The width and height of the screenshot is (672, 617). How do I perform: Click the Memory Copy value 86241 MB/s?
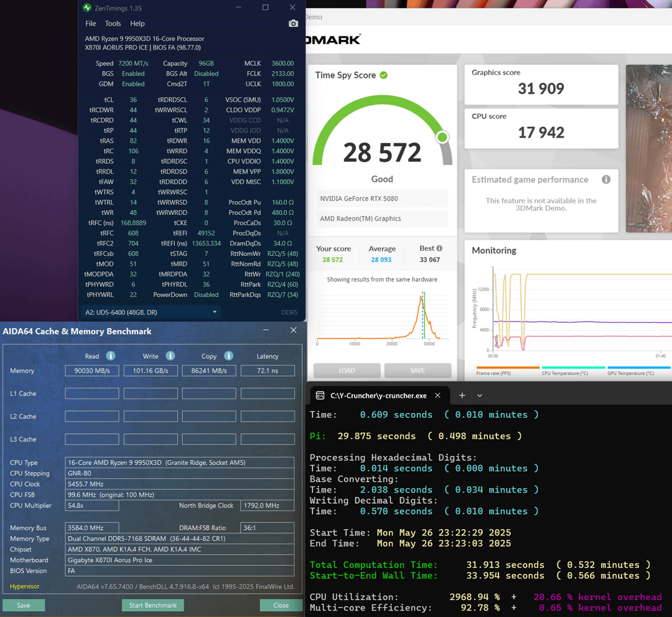pyautogui.click(x=208, y=370)
